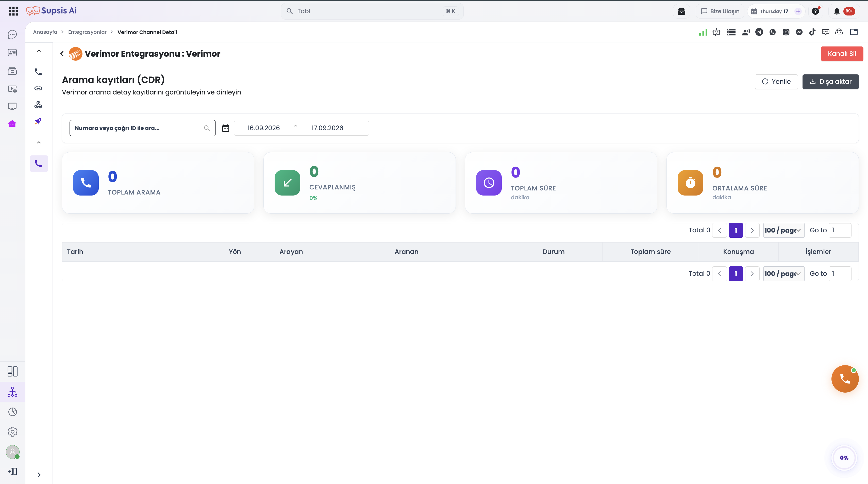Click the previous page arrow above the table

pos(720,230)
